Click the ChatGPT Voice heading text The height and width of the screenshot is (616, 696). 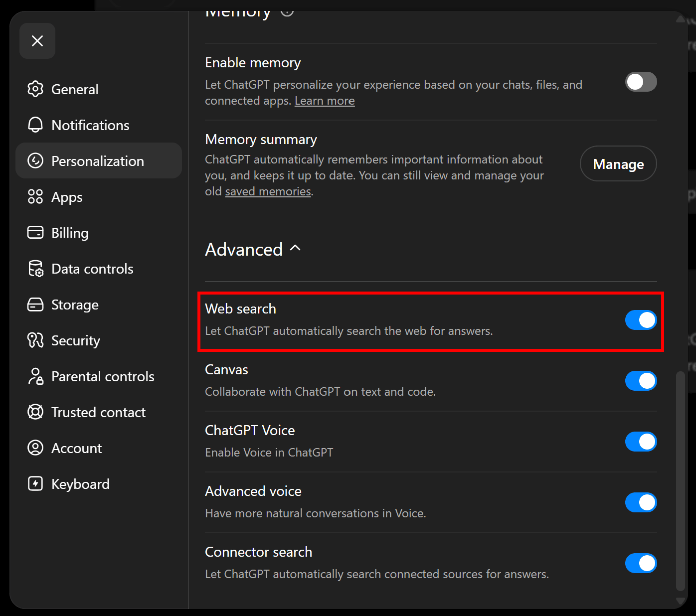tap(250, 431)
